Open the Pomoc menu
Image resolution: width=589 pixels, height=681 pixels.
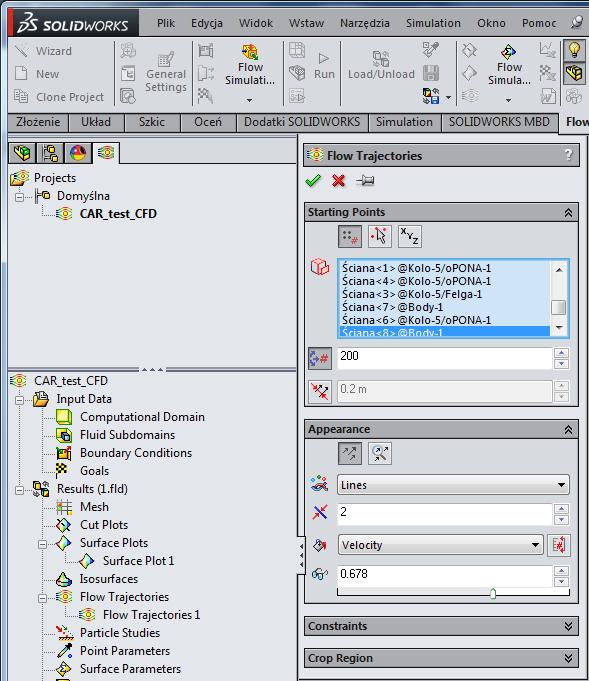tap(539, 23)
